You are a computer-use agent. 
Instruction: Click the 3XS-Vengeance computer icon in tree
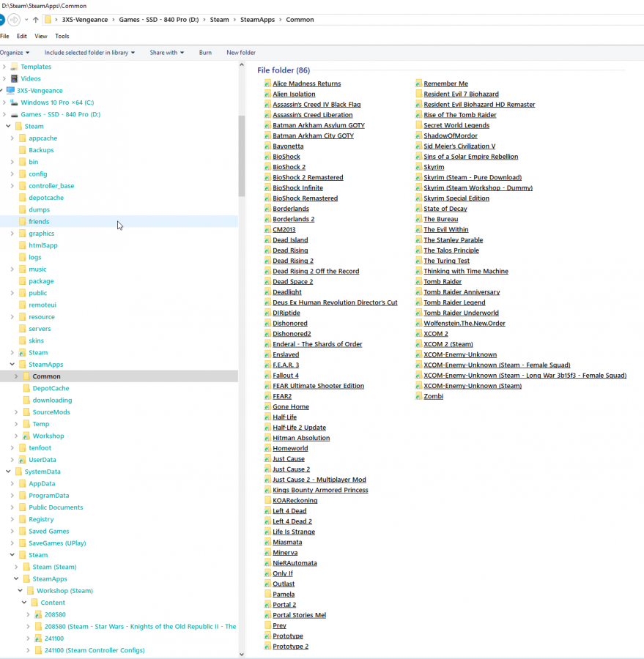click(x=10, y=91)
